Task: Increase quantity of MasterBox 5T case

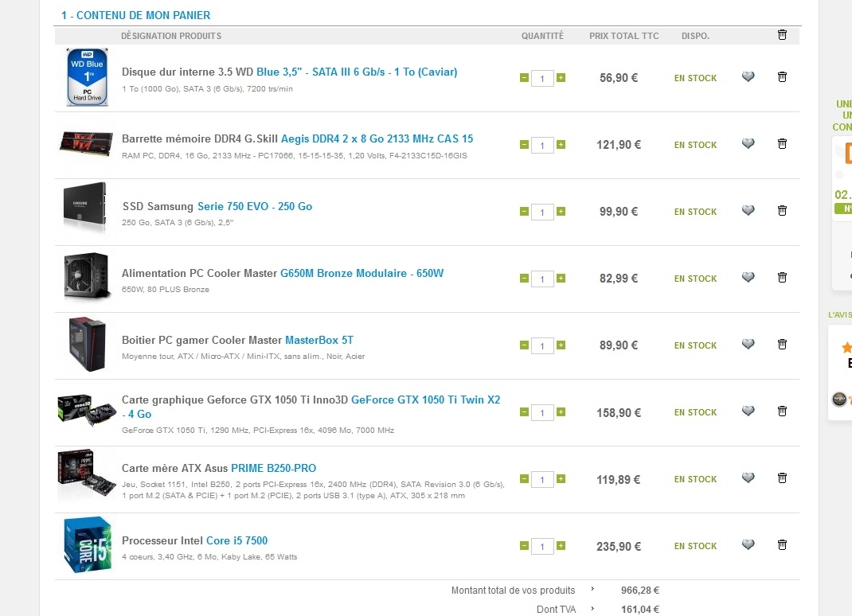Action: click(x=561, y=345)
